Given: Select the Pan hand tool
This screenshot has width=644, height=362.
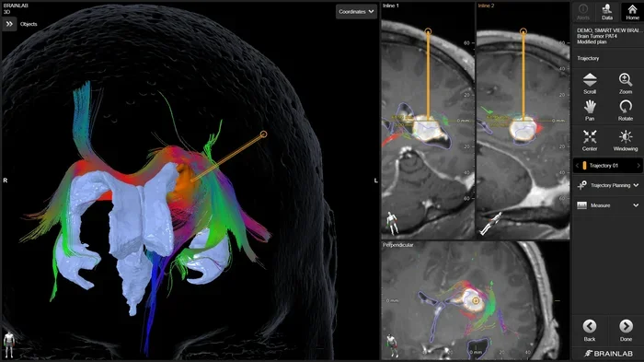Looking at the screenshot, I should pyautogui.click(x=590, y=111).
